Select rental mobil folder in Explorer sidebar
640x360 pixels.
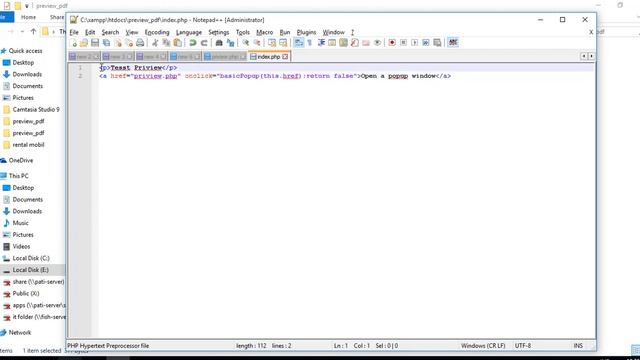coord(28,145)
